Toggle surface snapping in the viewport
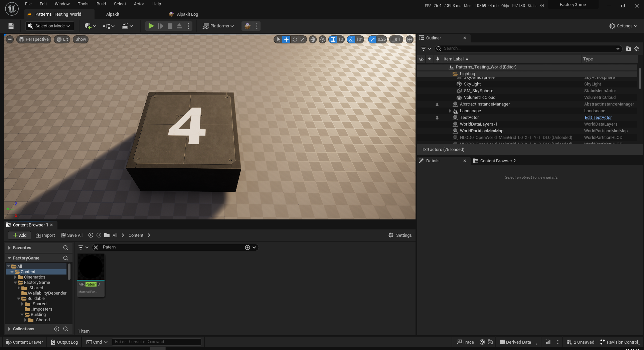This screenshot has width=644, height=350. (x=322, y=39)
